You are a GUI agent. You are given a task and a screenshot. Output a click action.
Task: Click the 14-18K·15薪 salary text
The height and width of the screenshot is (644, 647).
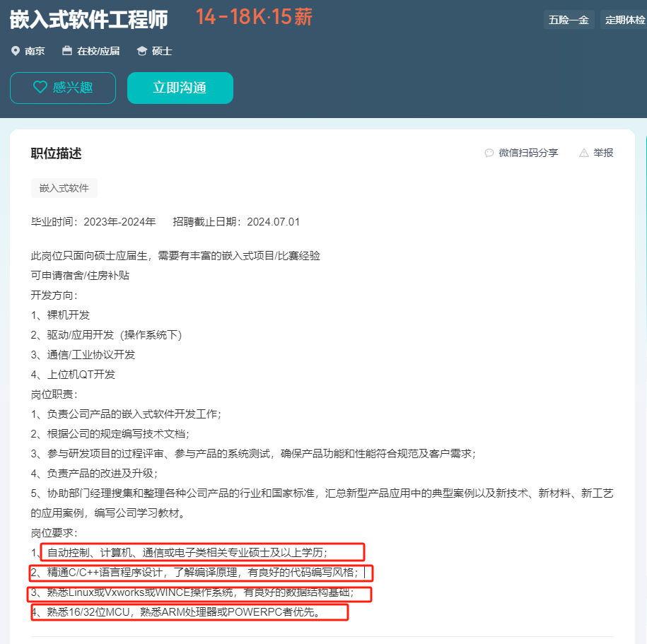tap(254, 18)
